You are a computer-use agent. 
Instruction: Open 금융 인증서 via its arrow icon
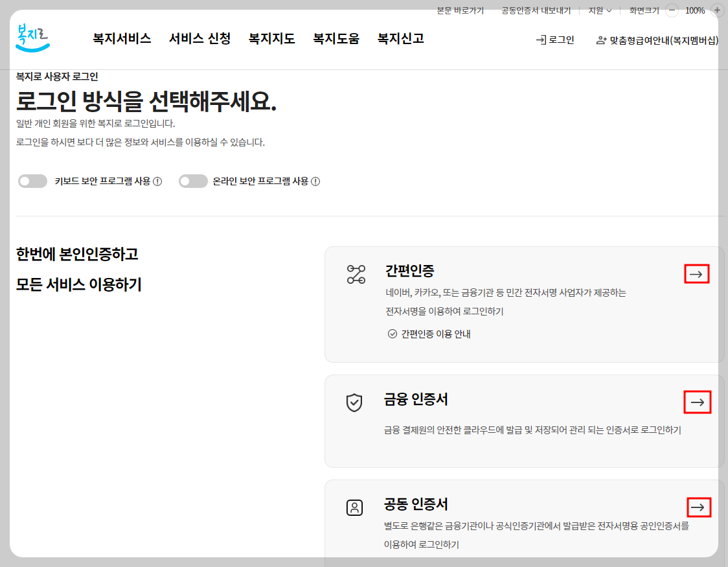[x=696, y=401]
